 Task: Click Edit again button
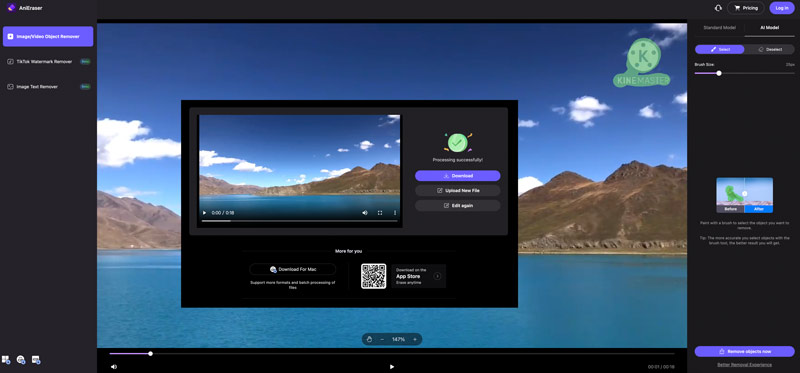pos(458,205)
